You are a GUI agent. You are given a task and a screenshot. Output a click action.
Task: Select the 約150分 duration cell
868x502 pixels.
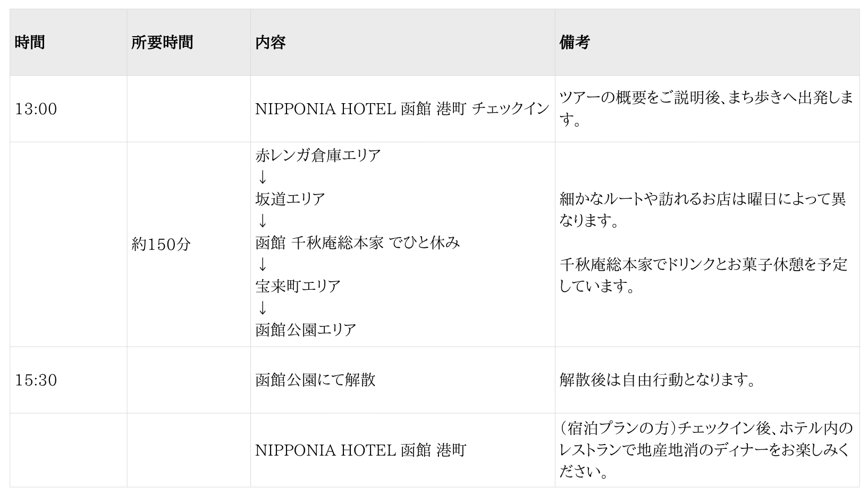pyautogui.click(x=161, y=245)
